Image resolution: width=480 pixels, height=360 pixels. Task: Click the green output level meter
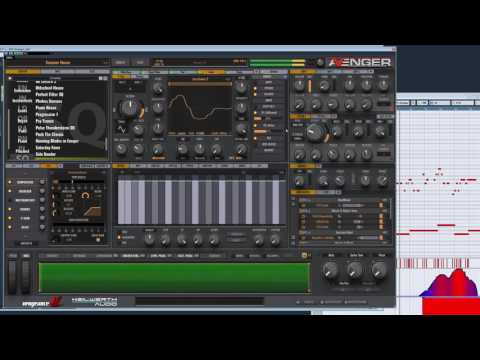(x=277, y=62)
